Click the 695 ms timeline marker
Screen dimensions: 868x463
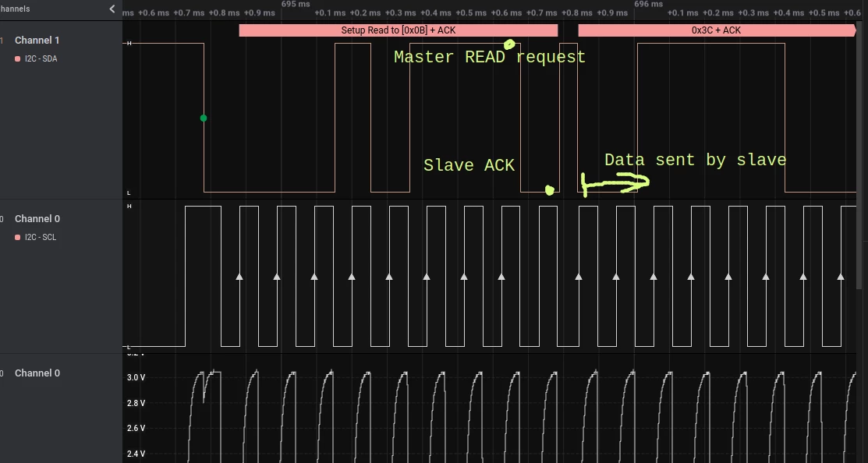coord(296,4)
